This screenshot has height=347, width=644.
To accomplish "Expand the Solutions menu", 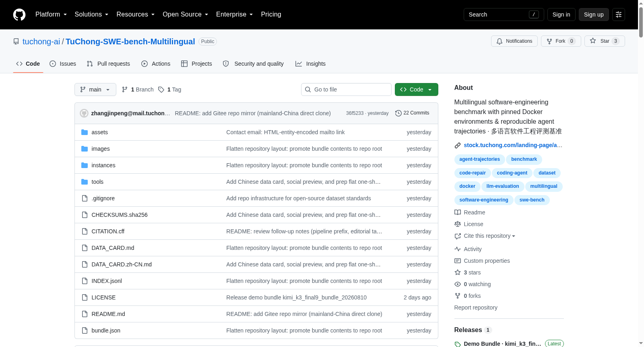I will (91, 15).
